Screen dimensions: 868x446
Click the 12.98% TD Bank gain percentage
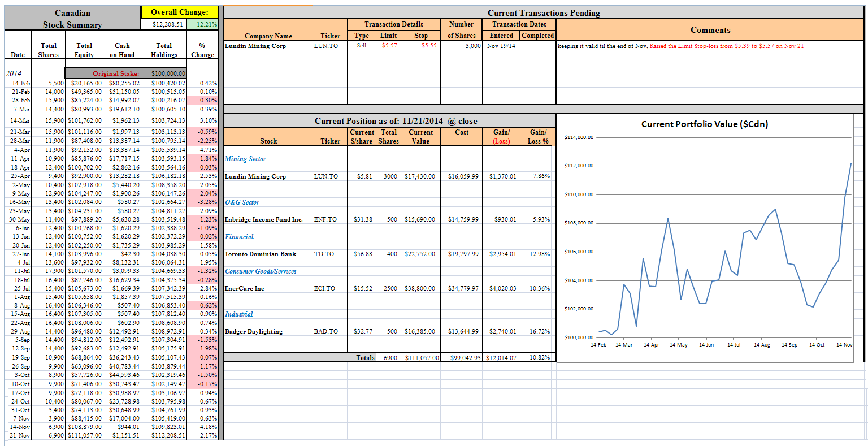540,254
